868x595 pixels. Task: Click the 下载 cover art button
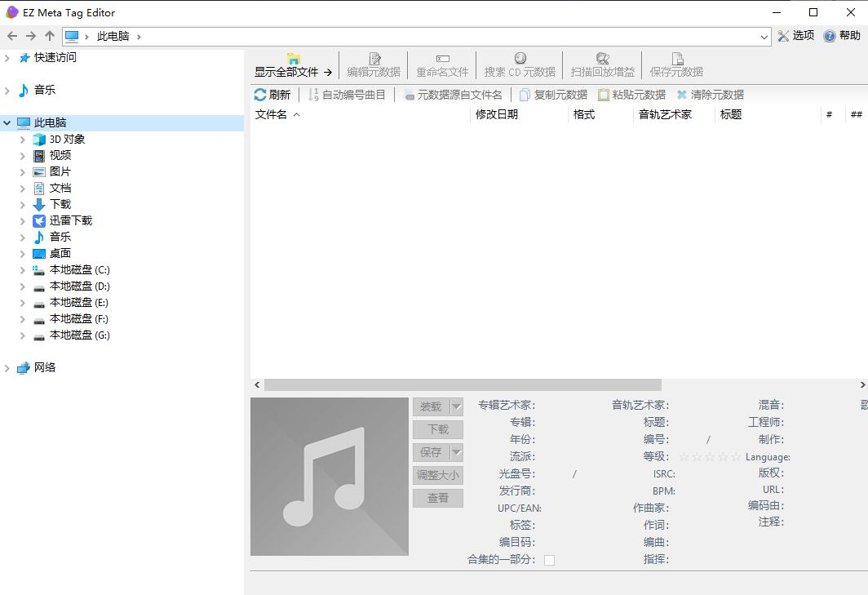[x=437, y=429]
